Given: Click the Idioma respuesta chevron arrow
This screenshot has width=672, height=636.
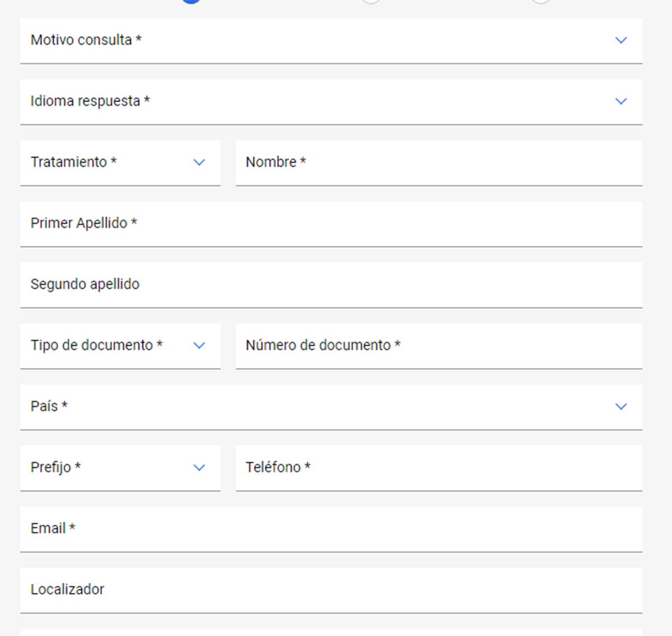Looking at the screenshot, I should point(620,101).
